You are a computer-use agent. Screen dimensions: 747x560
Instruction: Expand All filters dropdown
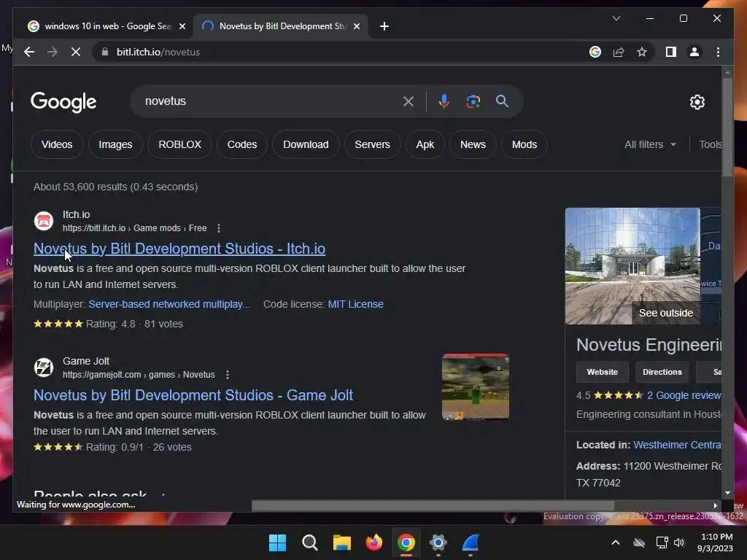[x=650, y=144]
